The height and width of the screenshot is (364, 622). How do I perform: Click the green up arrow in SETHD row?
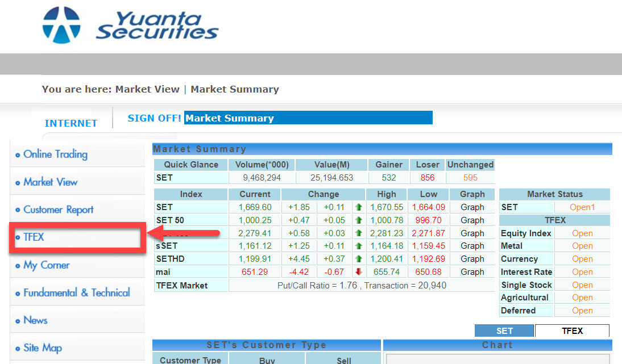[359, 258]
